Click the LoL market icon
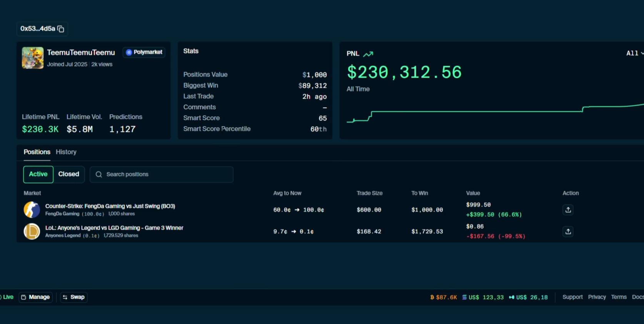The image size is (644, 324). pyautogui.click(x=32, y=231)
